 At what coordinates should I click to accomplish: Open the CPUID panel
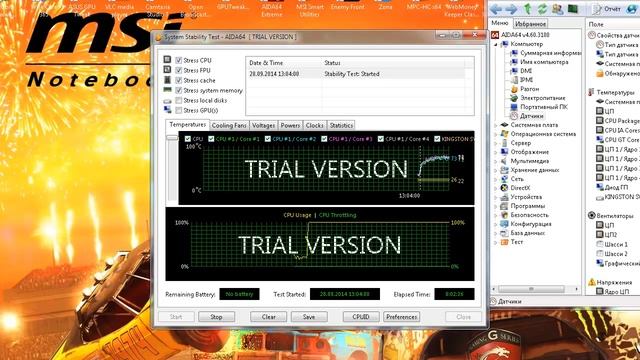[x=361, y=317]
